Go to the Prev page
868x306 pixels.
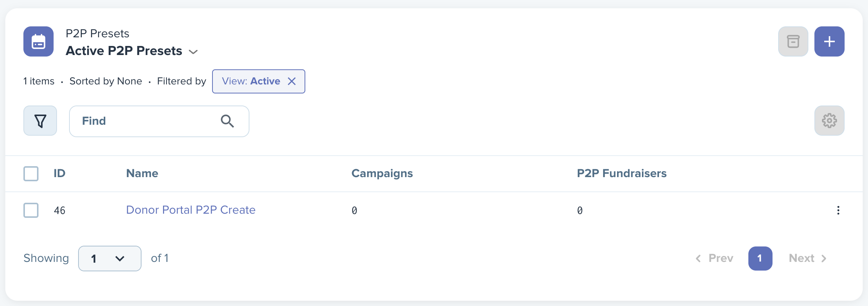(714, 258)
